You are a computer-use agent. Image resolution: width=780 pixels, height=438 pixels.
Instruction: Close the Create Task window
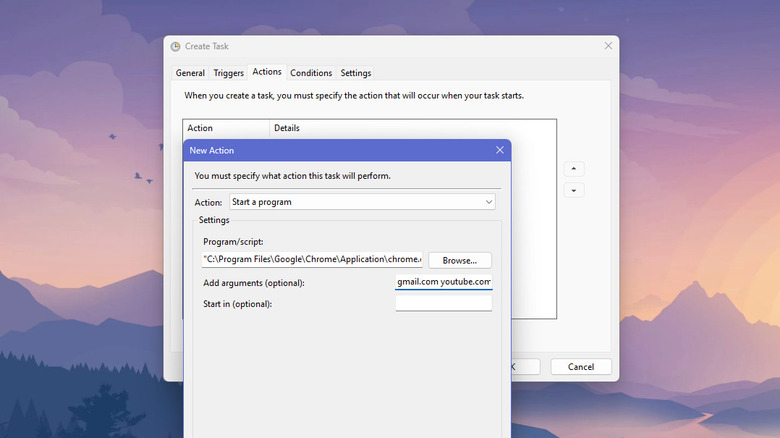[x=608, y=46]
